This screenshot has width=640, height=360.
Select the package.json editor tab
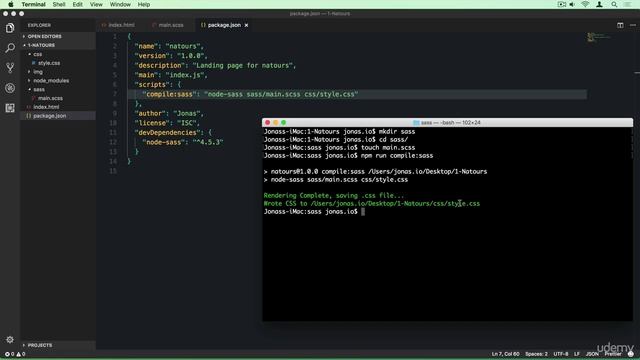click(224, 25)
